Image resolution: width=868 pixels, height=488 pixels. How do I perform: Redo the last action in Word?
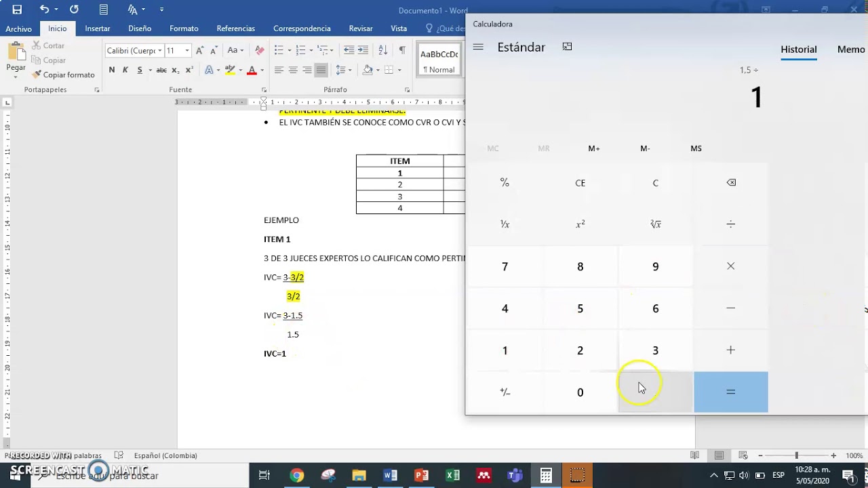click(74, 9)
